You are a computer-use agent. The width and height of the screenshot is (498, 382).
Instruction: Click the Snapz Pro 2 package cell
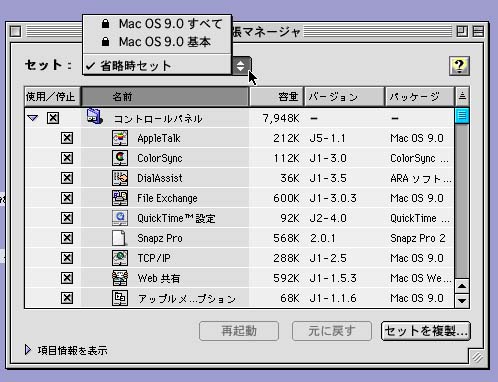[x=418, y=238]
